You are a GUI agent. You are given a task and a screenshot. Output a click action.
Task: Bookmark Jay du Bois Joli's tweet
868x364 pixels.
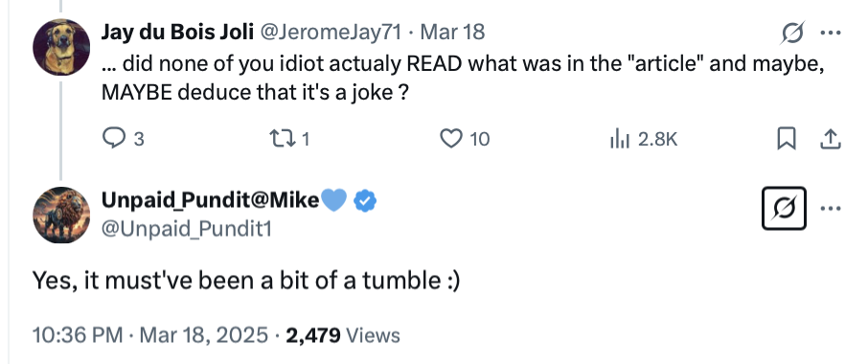787,138
